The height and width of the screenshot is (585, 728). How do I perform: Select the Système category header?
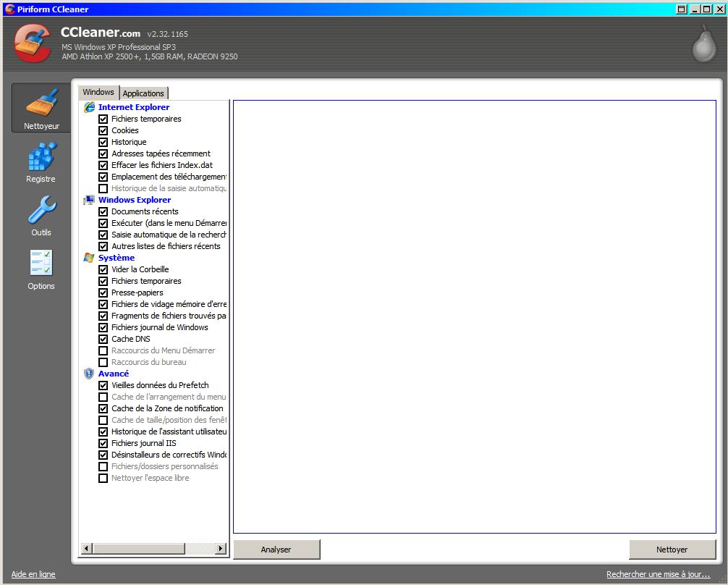tap(117, 258)
